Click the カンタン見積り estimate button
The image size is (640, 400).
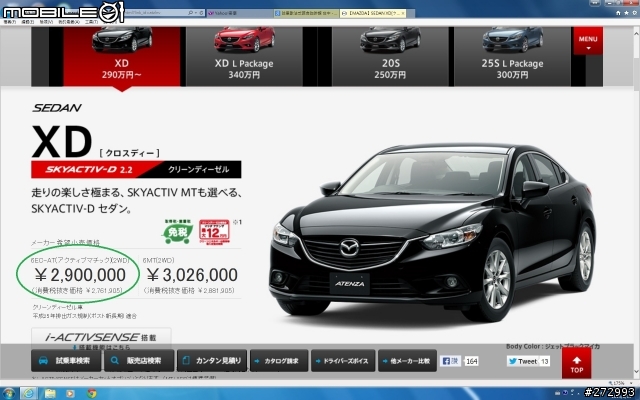(x=212, y=361)
